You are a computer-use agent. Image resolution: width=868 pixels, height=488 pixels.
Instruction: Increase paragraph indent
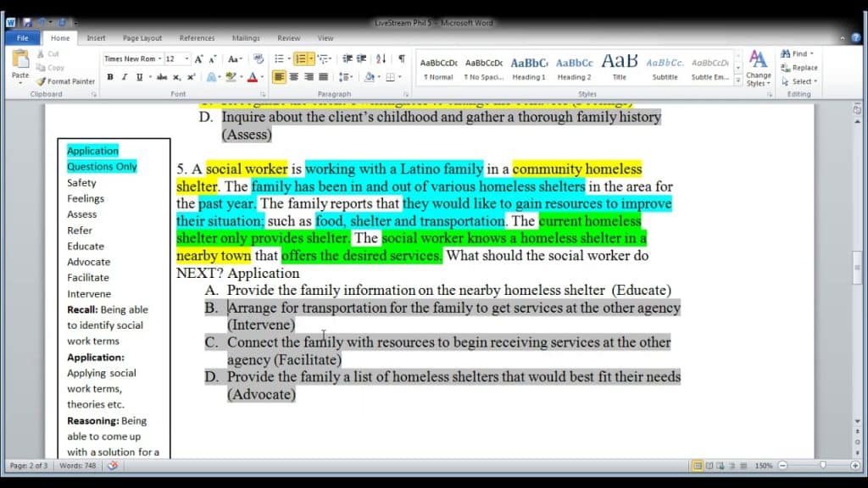coord(361,58)
